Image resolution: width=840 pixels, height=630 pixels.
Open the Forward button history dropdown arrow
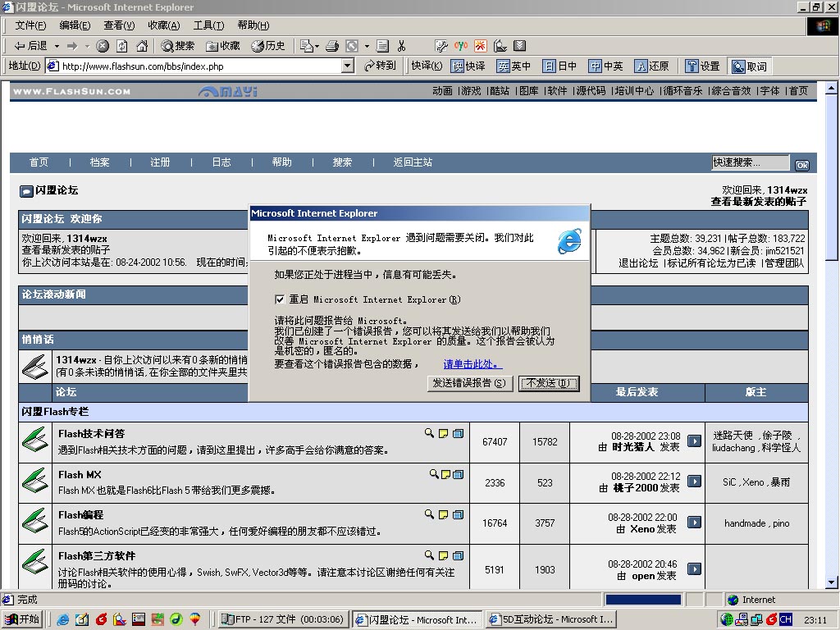coord(87,46)
